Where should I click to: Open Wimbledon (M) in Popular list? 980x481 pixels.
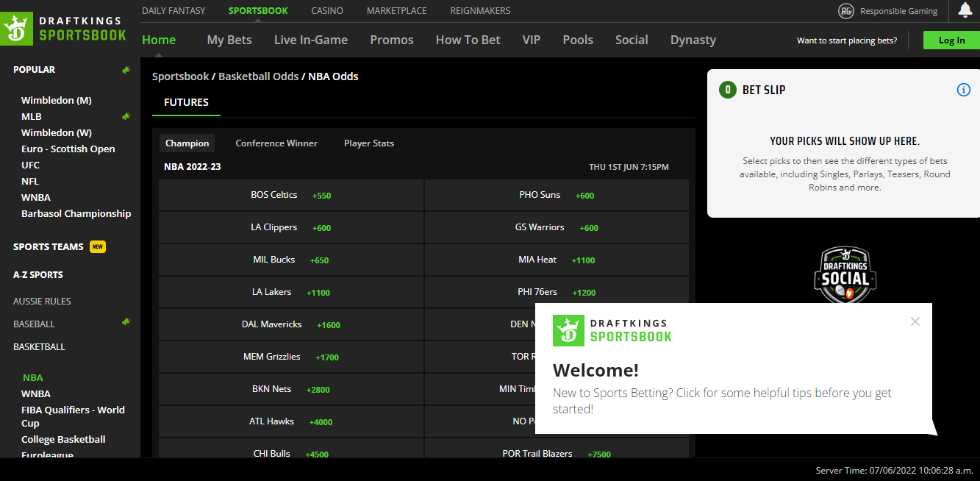coord(57,100)
